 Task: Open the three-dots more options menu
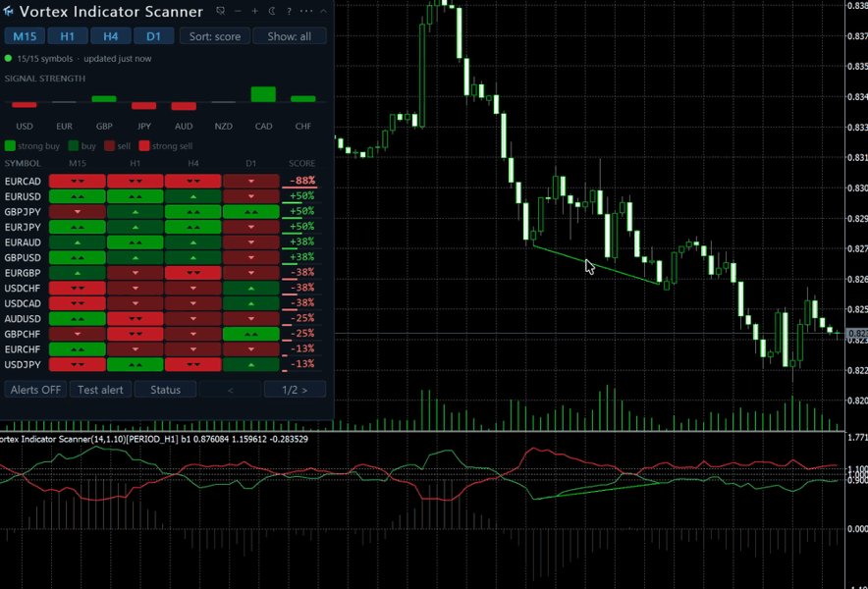pyautogui.click(x=306, y=11)
